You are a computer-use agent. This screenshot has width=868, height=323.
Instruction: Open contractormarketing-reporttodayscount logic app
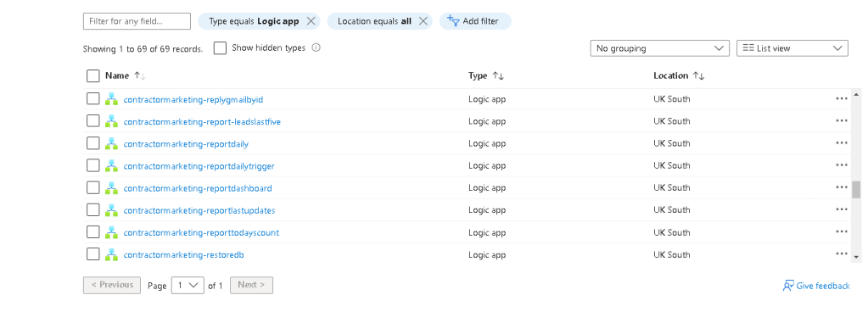(x=201, y=233)
